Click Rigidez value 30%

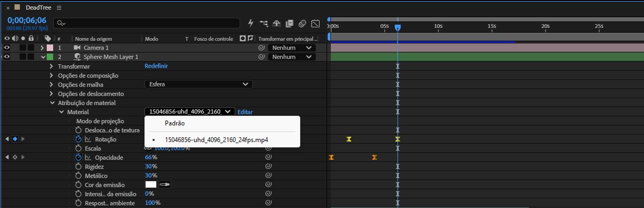click(x=151, y=167)
